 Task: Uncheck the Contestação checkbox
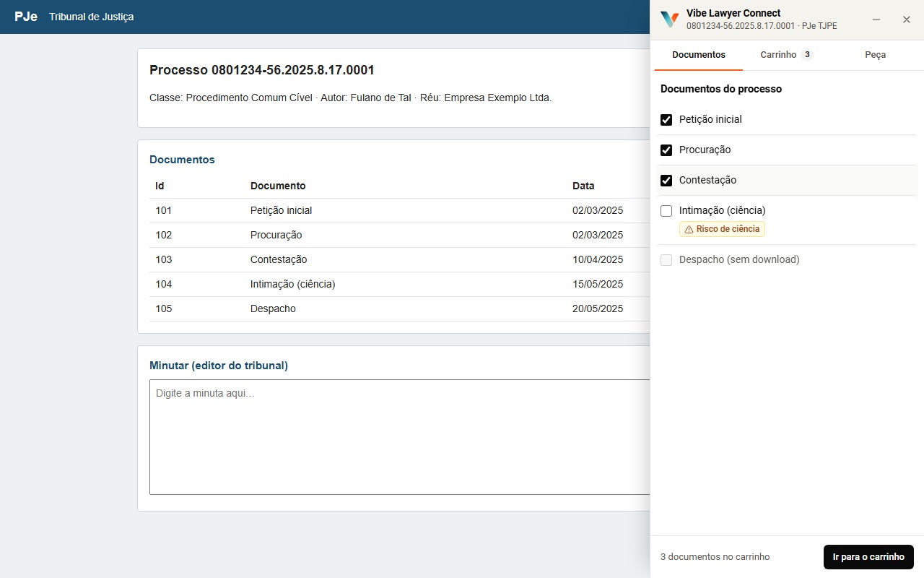pos(666,181)
